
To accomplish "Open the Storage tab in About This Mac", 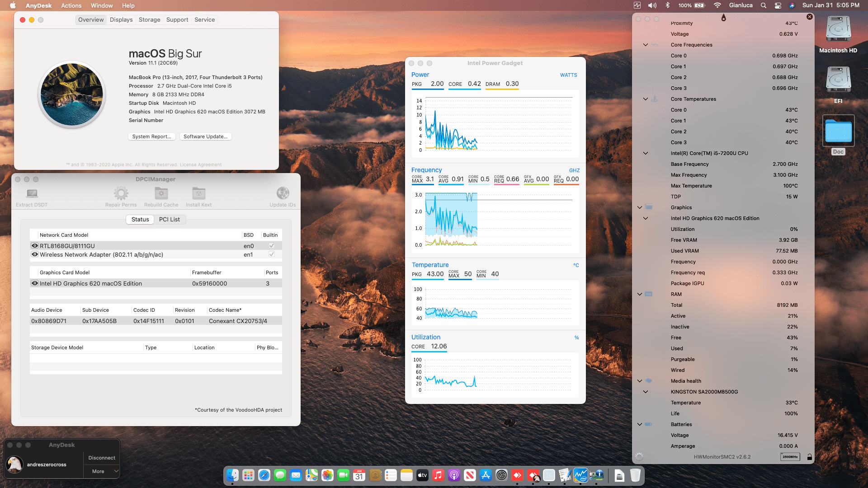I will coord(149,19).
